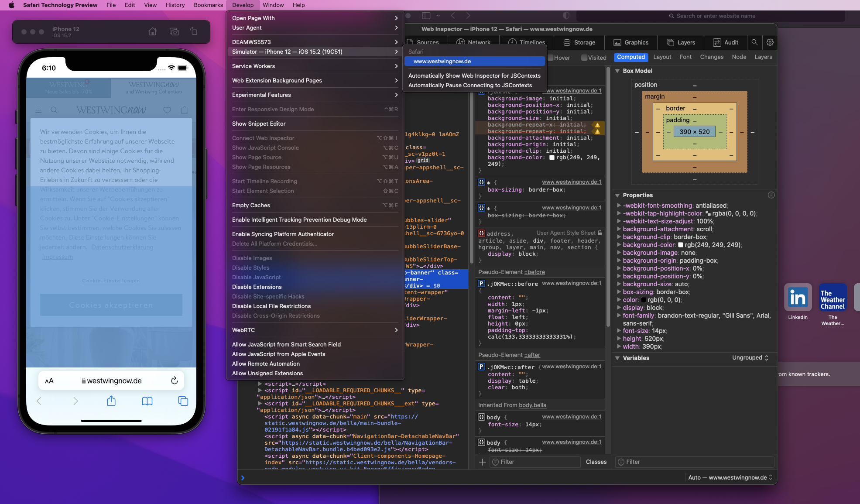Rotate the simulator using the rotate icon
Image resolution: width=860 pixels, height=504 pixels.
tap(193, 31)
